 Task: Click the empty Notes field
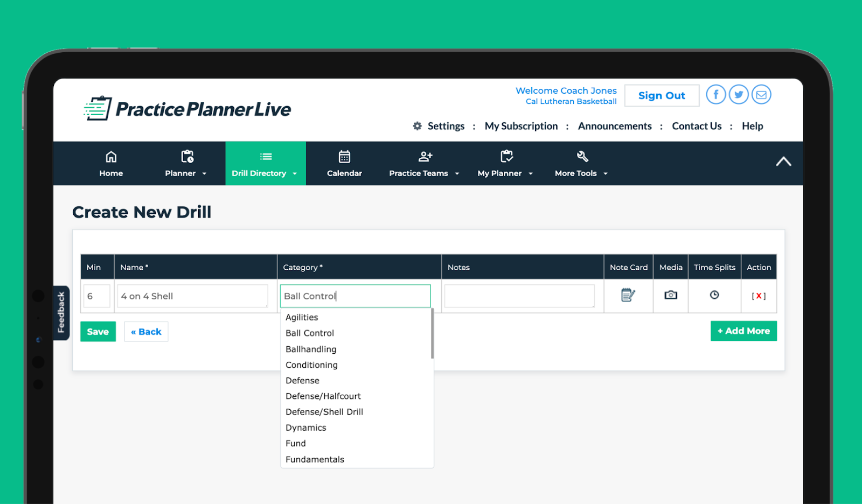(519, 296)
